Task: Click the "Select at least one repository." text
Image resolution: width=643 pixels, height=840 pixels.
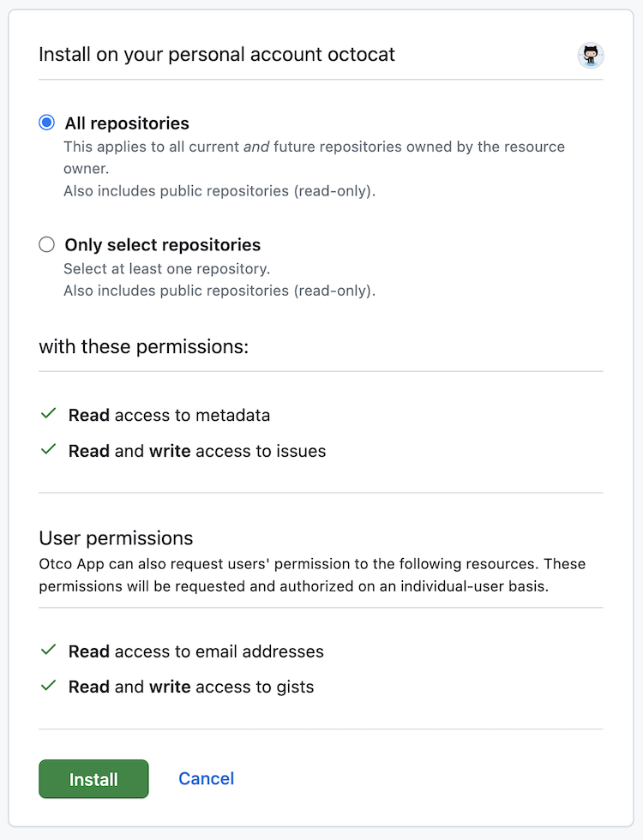Action: point(154,267)
